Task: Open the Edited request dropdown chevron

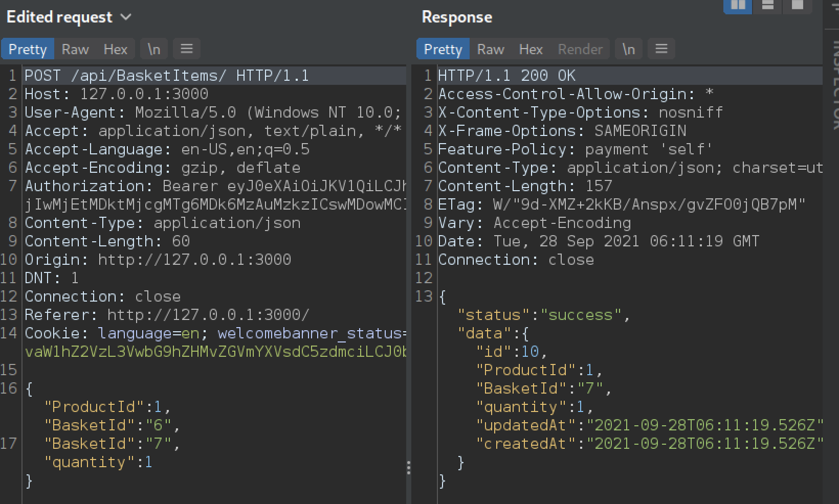Action: (126, 17)
